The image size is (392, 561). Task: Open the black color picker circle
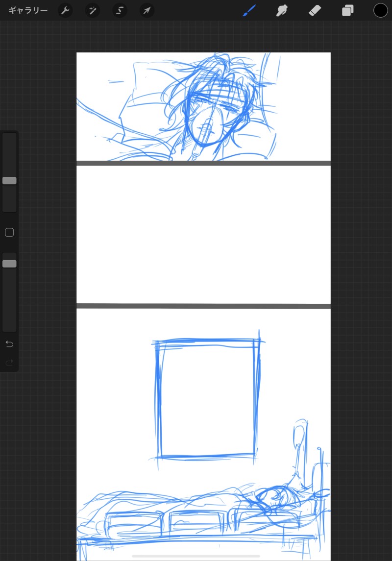(x=381, y=10)
